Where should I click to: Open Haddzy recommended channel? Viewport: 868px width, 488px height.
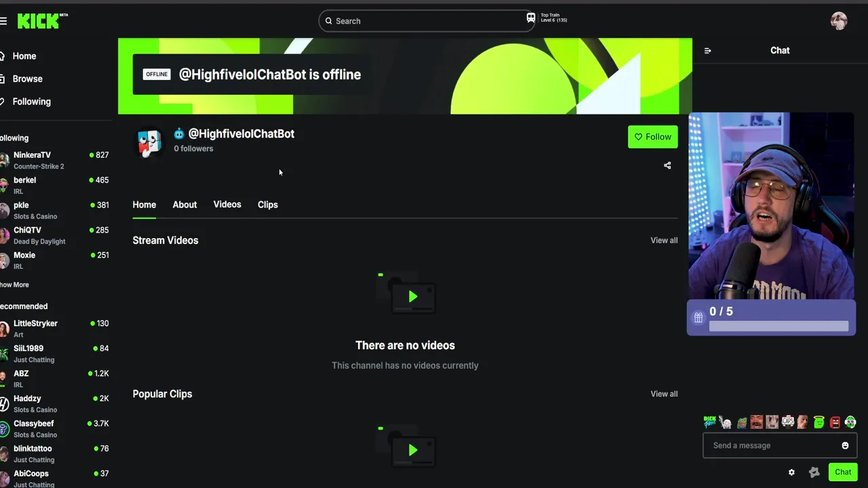pos(54,404)
